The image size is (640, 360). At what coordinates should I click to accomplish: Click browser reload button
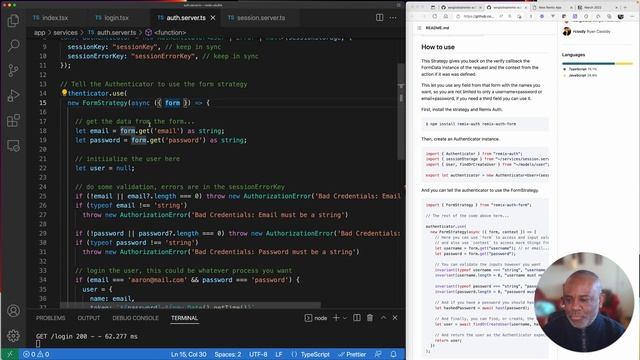(435, 16)
